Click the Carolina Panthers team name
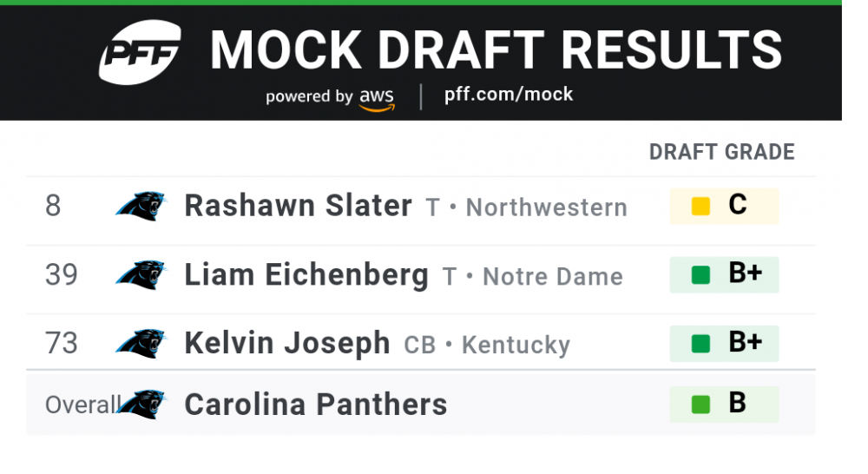Image resolution: width=868 pixels, height=474 pixels. pyautogui.click(x=316, y=405)
